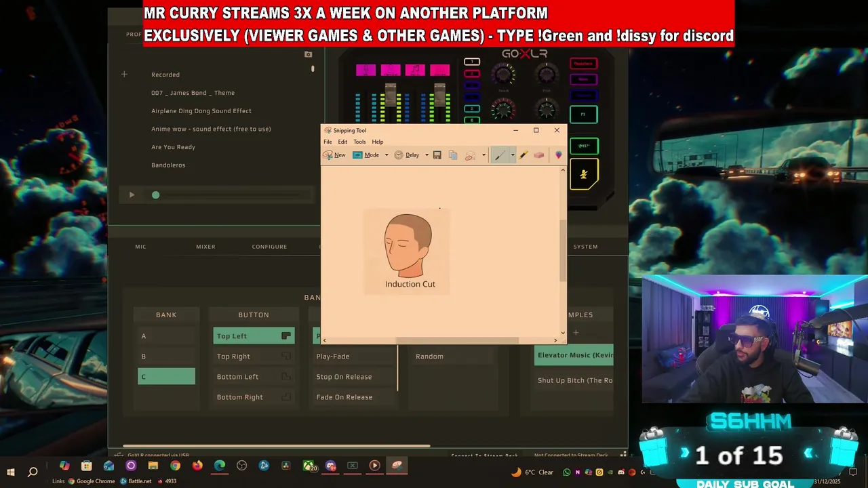The image size is (868, 488).
Task: Click the plus icon beside Recorded list
Action: click(124, 75)
